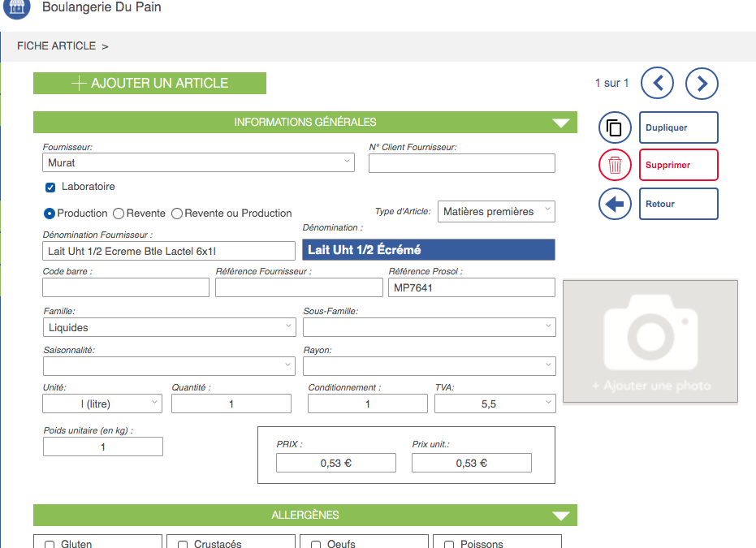Click the red trash can icon
Image resolution: width=756 pixels, height=548 pixels.
tap(615, 166)
